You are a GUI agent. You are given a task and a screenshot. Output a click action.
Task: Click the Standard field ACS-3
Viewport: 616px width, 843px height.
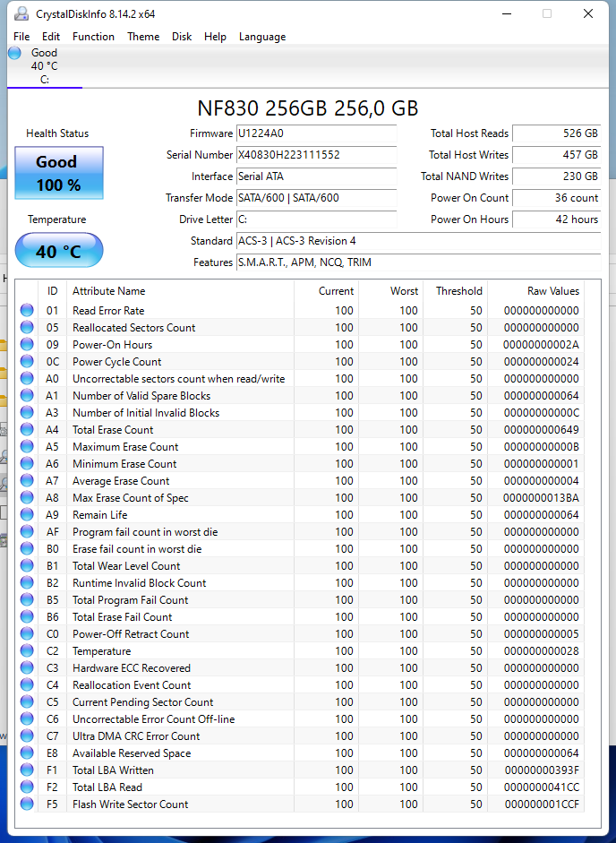[x=418, y=241]
